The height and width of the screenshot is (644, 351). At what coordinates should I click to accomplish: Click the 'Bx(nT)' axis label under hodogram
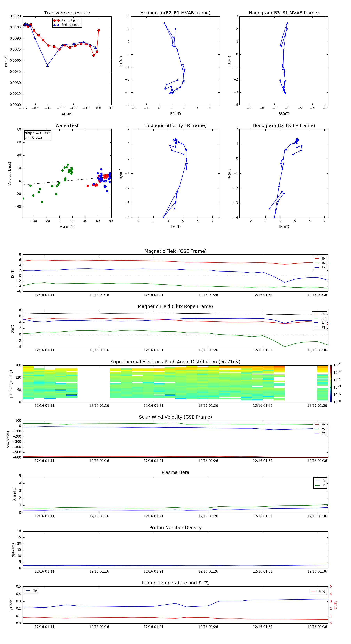(x=284, y=227)
